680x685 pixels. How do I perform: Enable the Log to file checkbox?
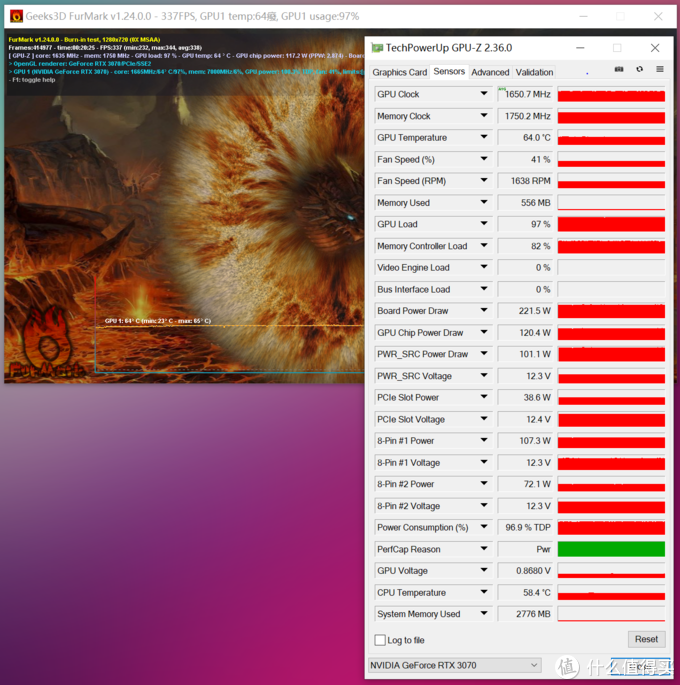coord(380,640)
